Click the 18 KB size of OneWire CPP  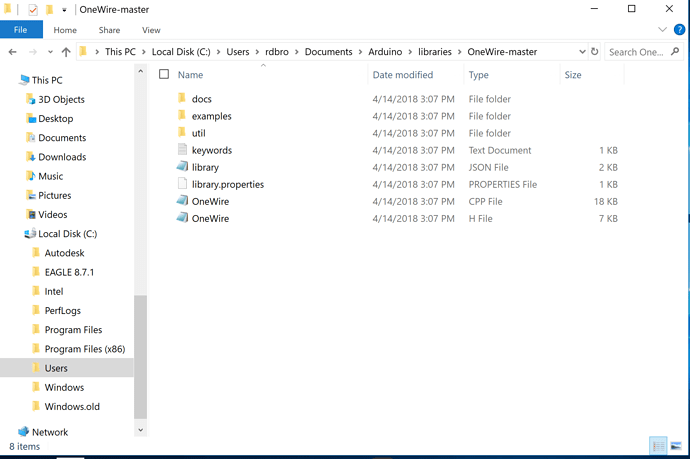click(606, 202)
